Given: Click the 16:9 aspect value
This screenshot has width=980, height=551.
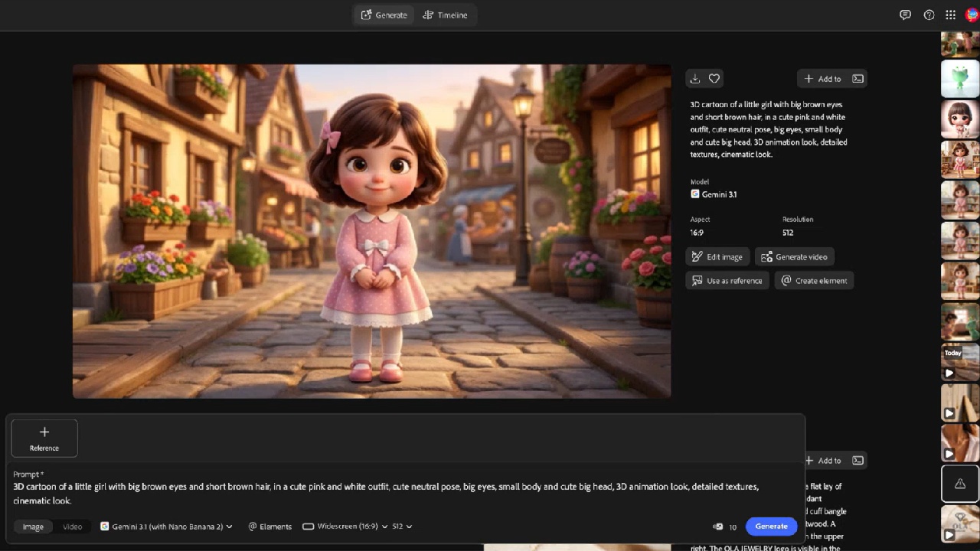Looking at the screenshot, I should 697,233.
